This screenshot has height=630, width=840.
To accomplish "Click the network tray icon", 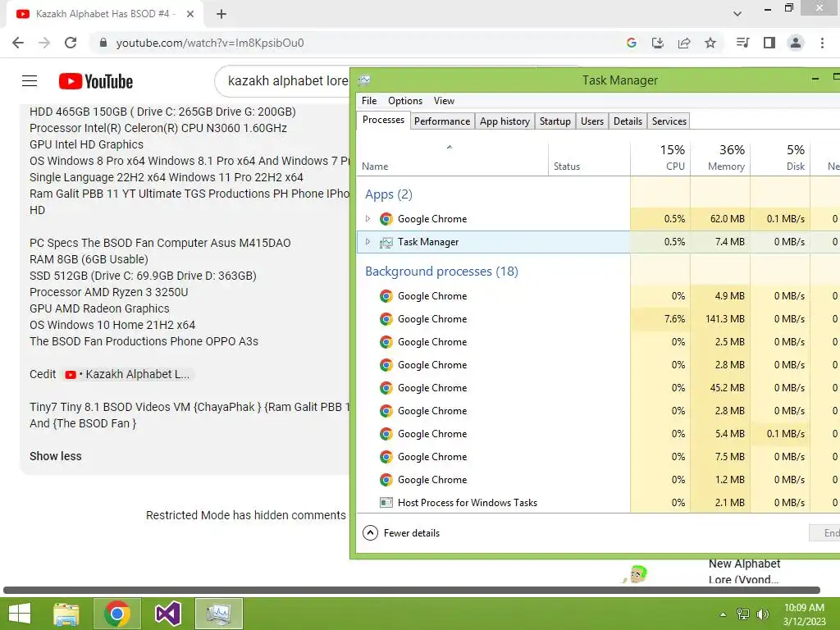I will (x=743, y=614).
